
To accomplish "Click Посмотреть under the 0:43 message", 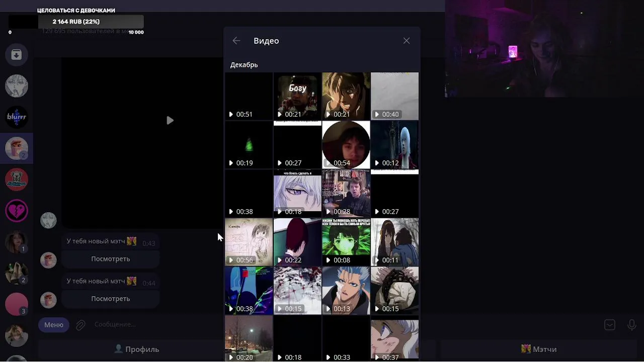I will [x=111, y=259].
